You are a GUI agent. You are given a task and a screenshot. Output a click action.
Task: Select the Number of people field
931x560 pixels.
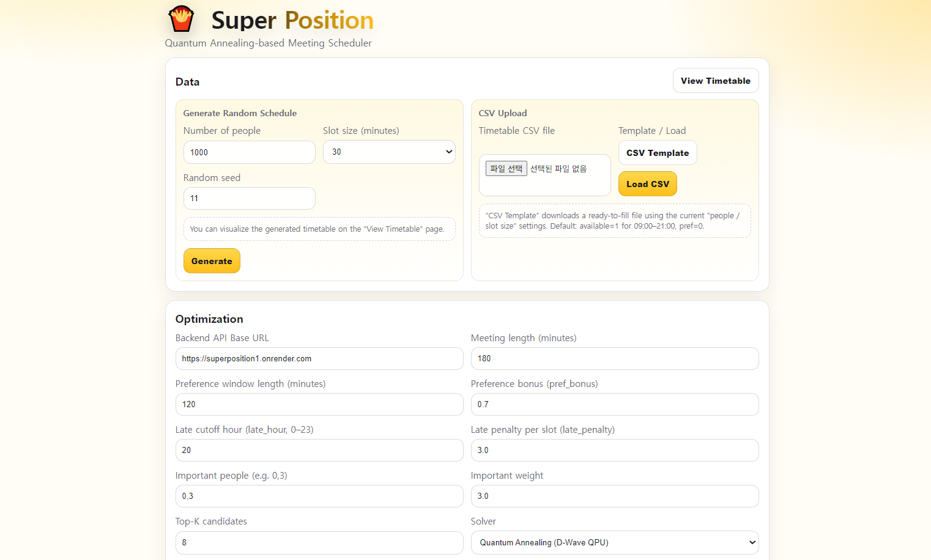(x=249, y=152)
